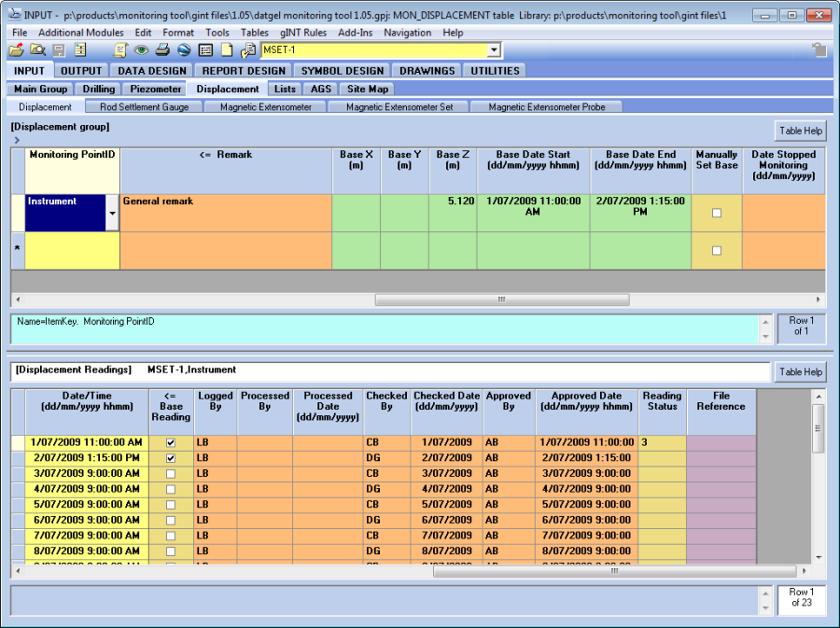Screen dimensions: 840x628
Task: Check Base Reading for 3/07/2009 reading
Action: [171, 474]
